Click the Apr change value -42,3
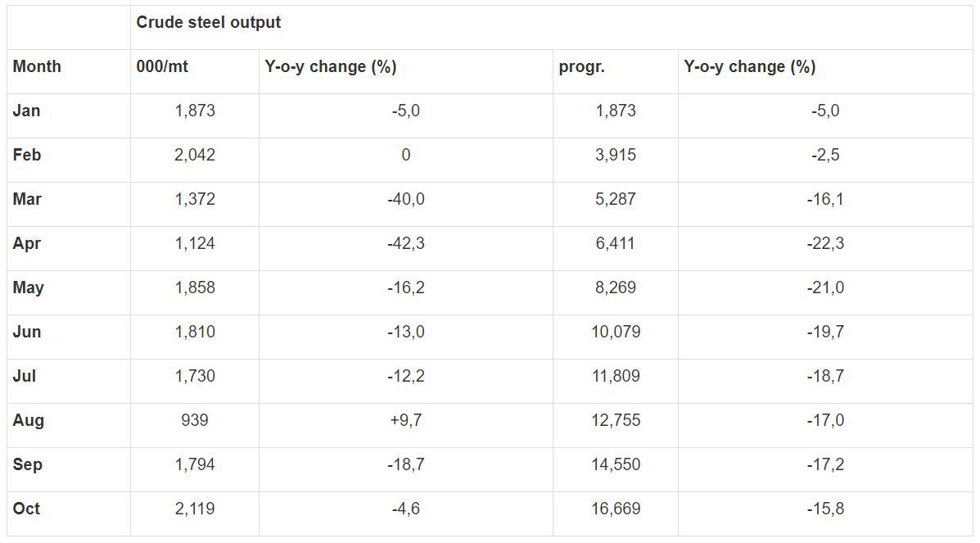The image size is (980, 543). [405, 243]
